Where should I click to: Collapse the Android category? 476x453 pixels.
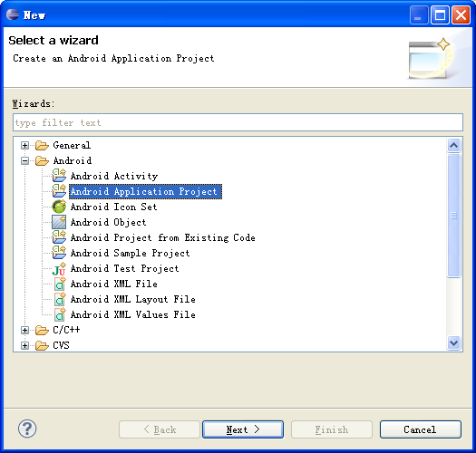(24, 161)
